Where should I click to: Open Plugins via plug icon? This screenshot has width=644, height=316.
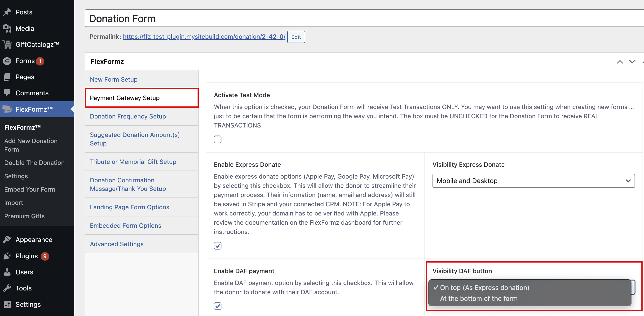(x=7, y=256)
